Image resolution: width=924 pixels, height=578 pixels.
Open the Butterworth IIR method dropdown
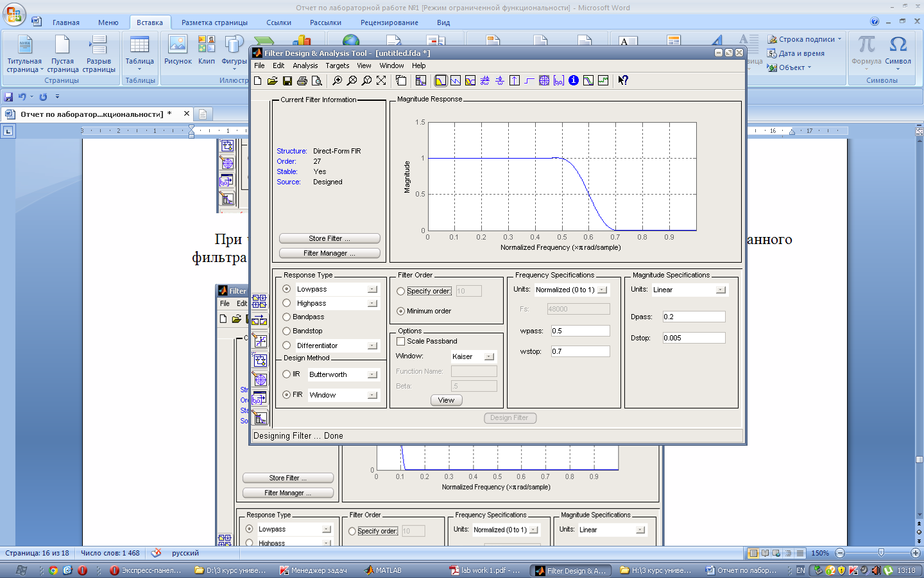click(372, 374)
